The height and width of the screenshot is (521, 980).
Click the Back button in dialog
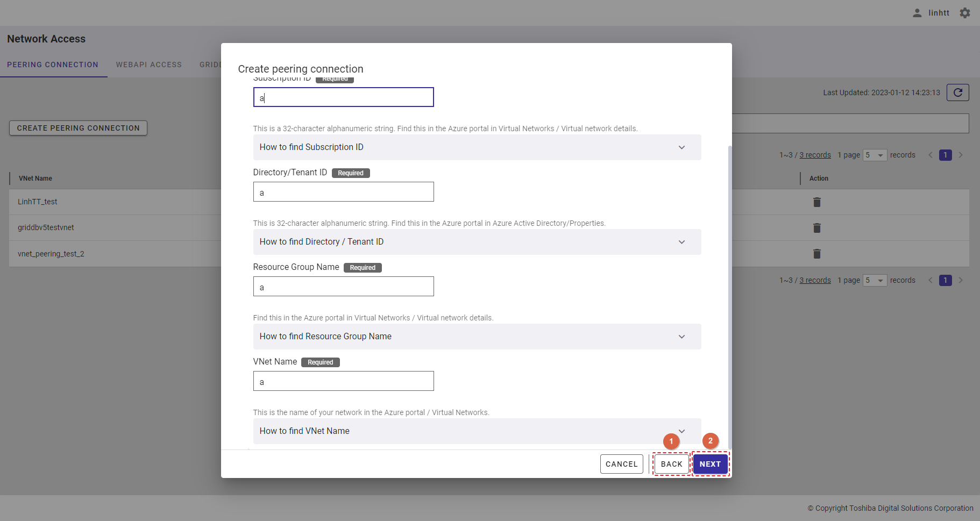click(671, 464)
